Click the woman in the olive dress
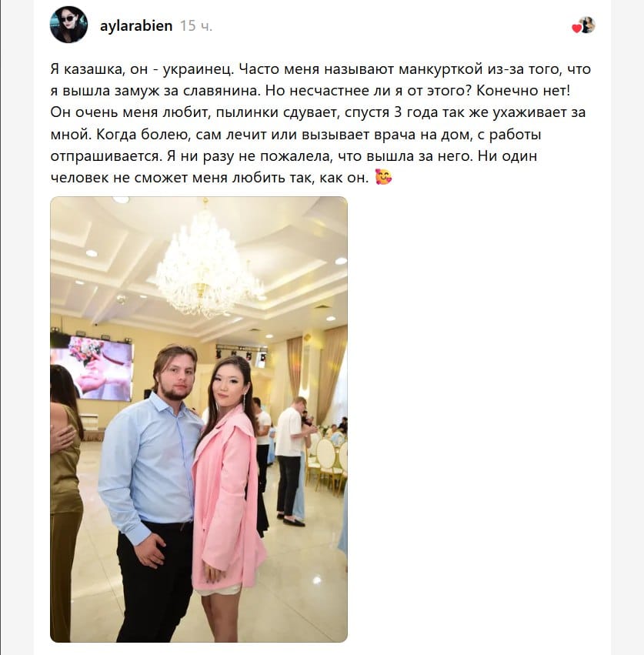Screen dimensions: 644x655 (x=65, y=501)
